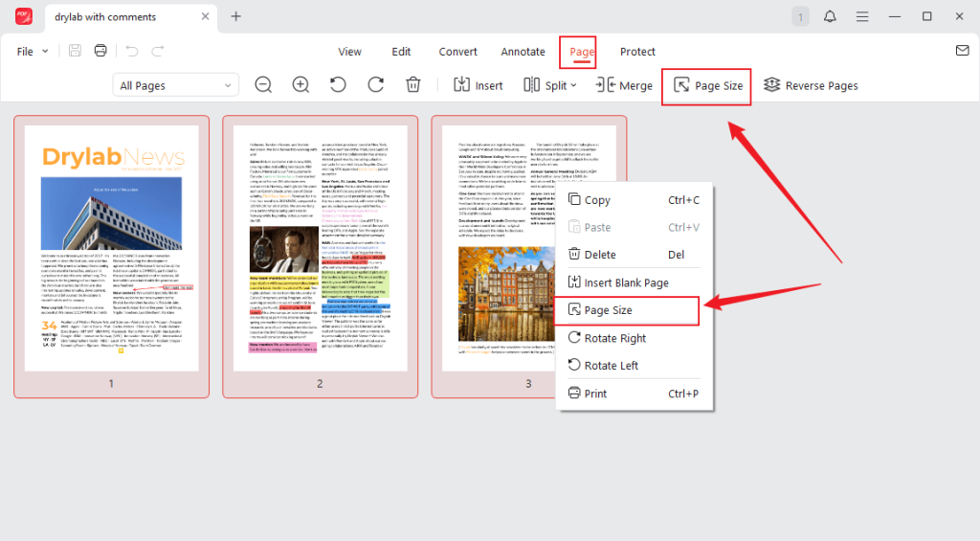Select the Page tab
This screenshot has width=980, height=541.
[581, 52]
